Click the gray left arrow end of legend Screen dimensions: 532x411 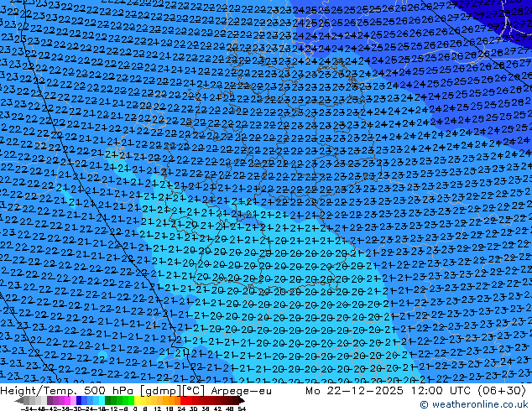click(x=19, y=400)
